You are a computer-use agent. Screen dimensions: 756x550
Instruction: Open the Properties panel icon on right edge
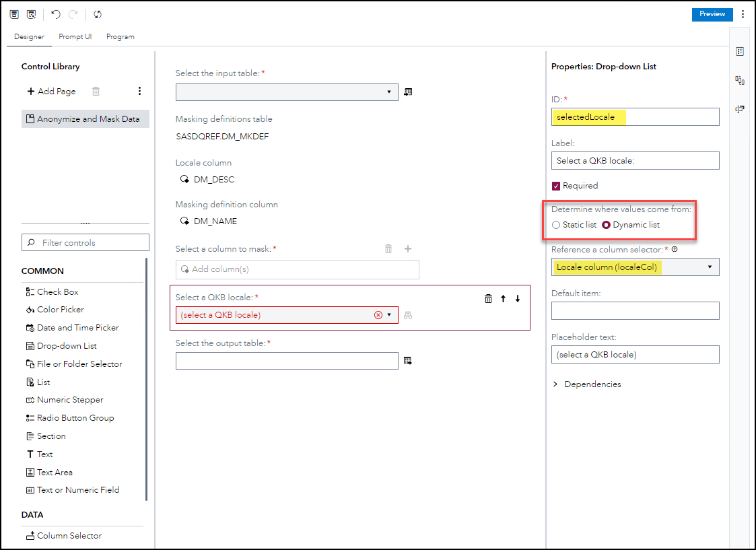740,50
